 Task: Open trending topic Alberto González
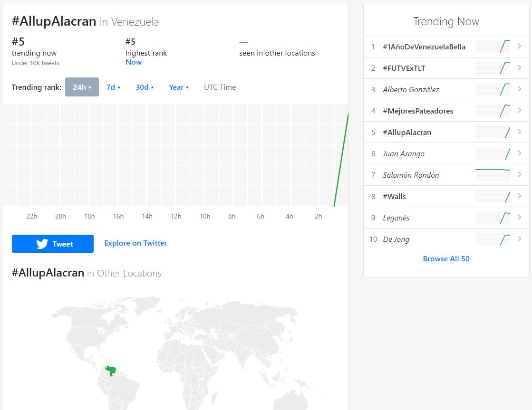(x=411, y=89)
